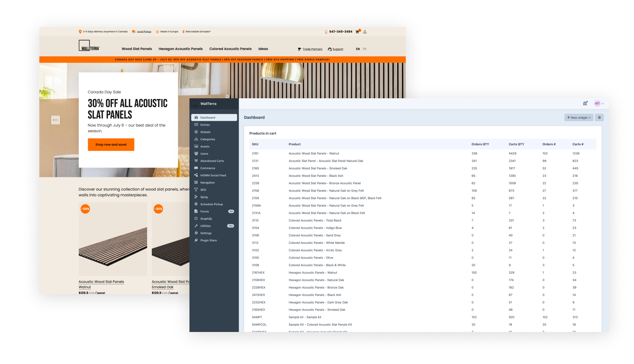This screenshot has width=634, height=364.
Task: Click the Carts QTY column header
Action: pos(516,144)
